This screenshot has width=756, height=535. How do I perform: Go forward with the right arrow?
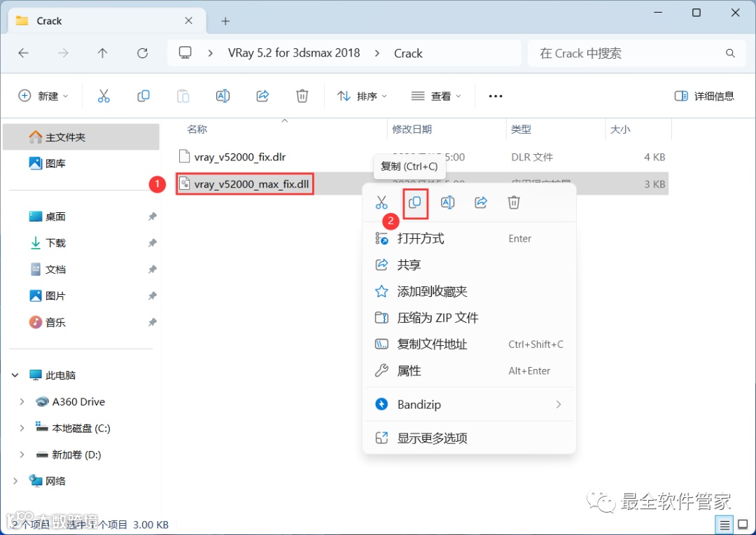(63, 53)
